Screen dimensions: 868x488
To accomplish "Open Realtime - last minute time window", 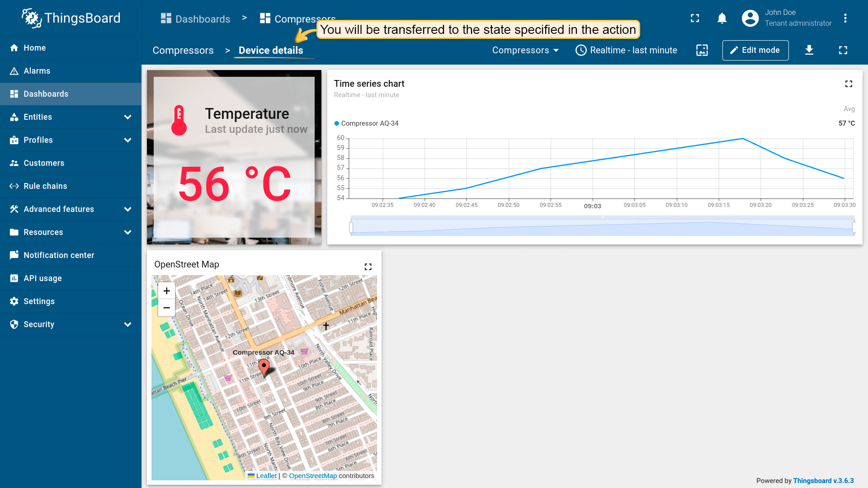I will (x=626, y=50).
